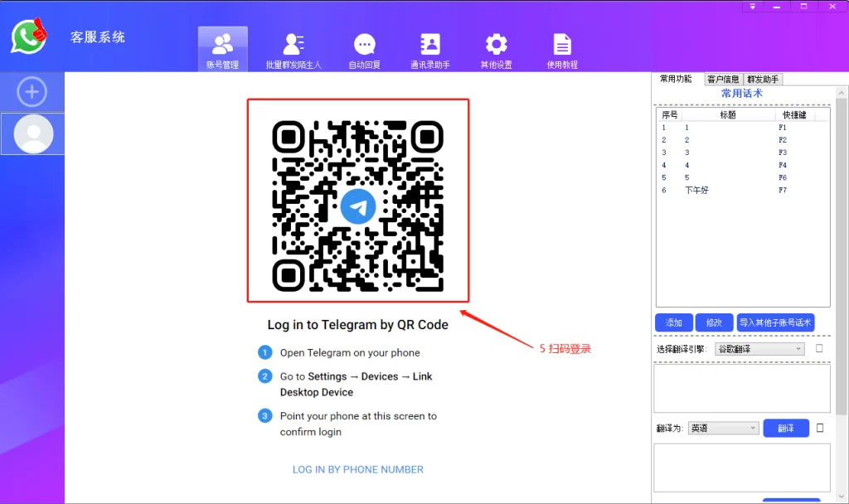849x504 pixels.
Task: Click the Telegram login QR code image
Action: click(x=358, y=206)
